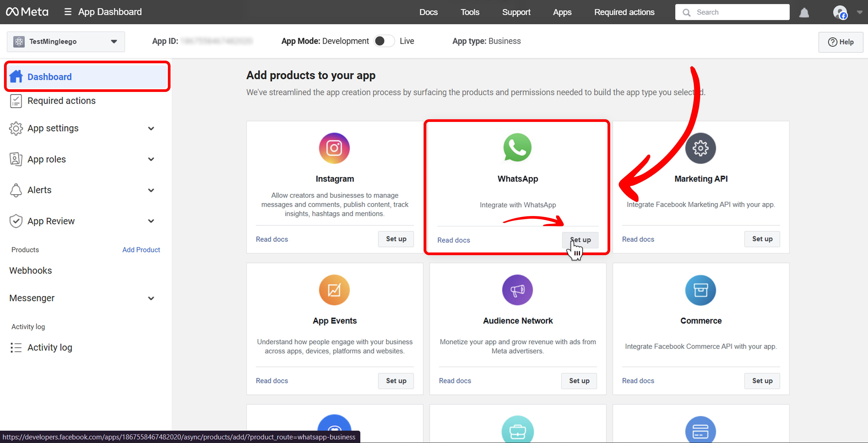Click the Required actions checklist icon
The image size is (868, 443).
point(16,101)
